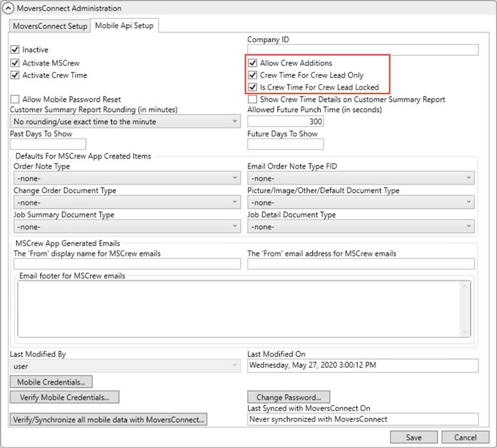Open the Email Order Note Type FID dropdown
Viewport: 497px width, 448px height.
[361, 178]
